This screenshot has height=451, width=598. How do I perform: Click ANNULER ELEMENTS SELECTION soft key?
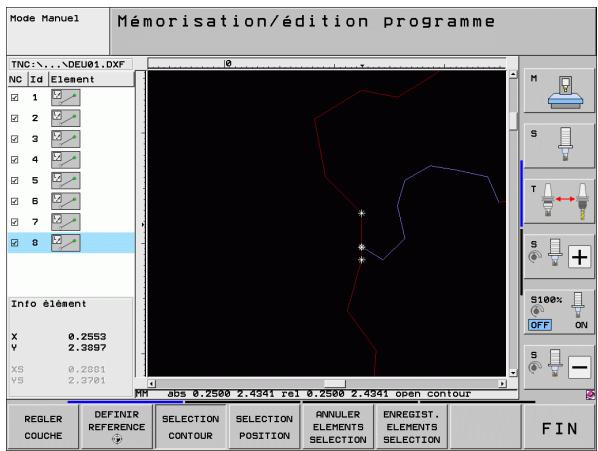[338, 427]
